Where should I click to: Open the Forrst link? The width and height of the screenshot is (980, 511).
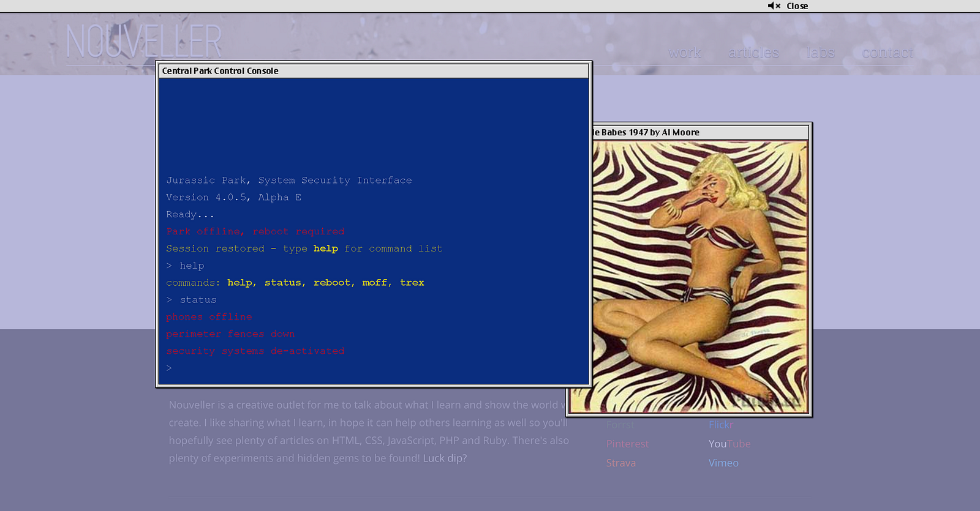point(620,425)
